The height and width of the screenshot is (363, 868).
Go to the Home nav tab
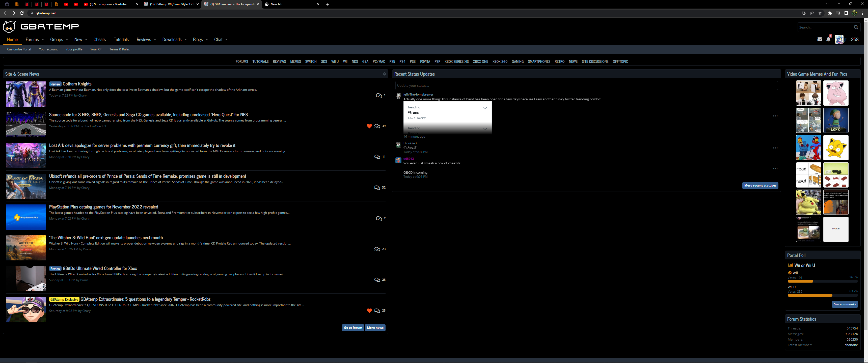(x=12, y=39)
